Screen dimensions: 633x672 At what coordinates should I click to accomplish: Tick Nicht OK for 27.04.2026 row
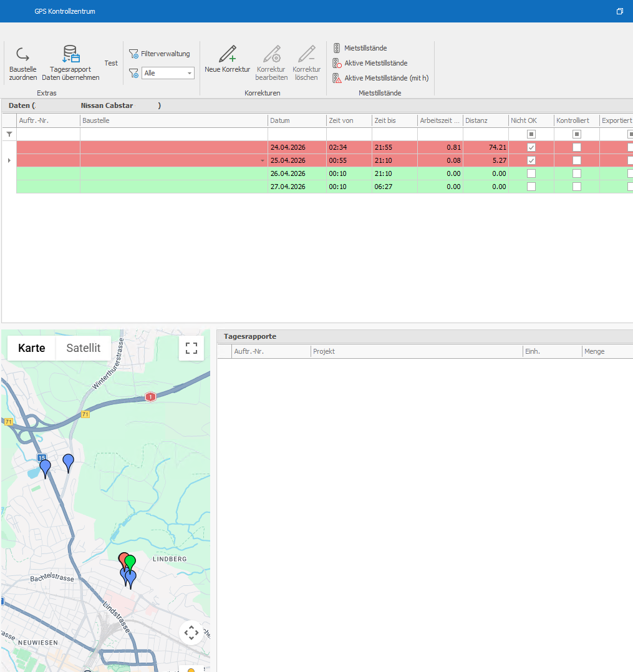coord(531,187)
